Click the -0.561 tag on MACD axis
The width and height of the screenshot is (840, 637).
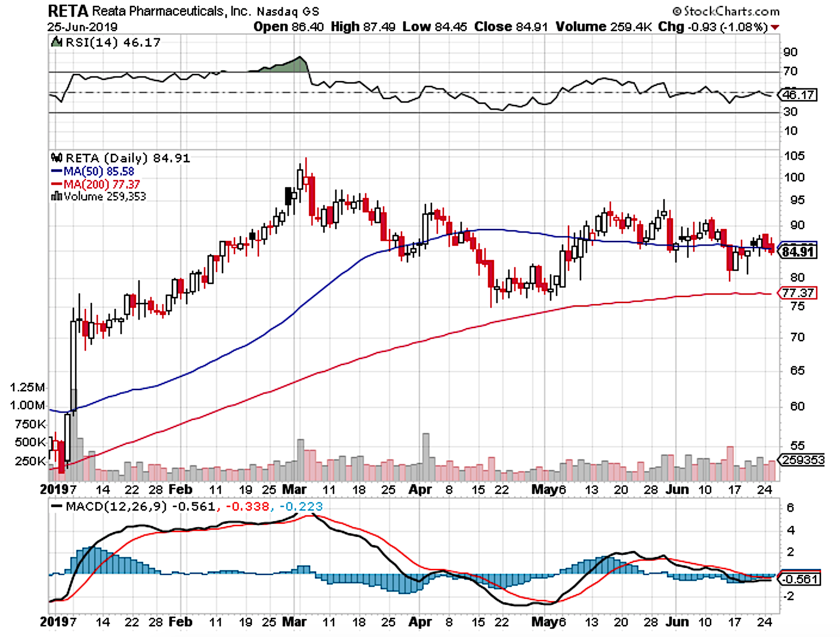pos(799,579)
